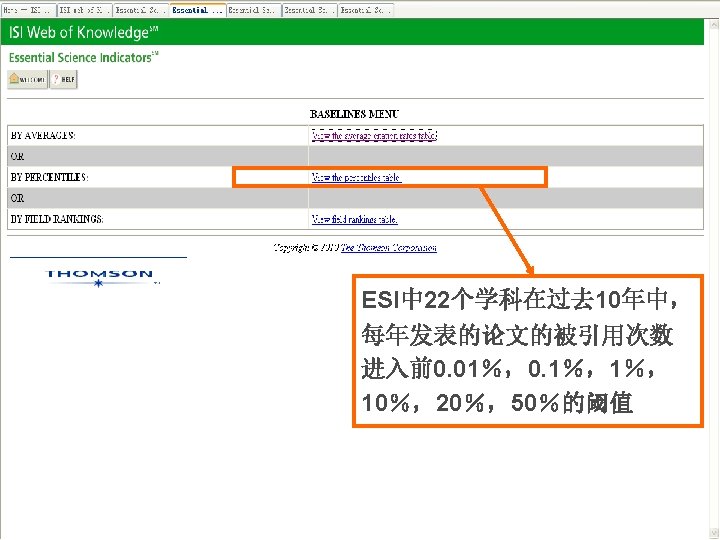Click the 'BY PERCENTILES:' row label
Image resolution: width=720 pixels, height=540 pixels.
coord(49,177)
